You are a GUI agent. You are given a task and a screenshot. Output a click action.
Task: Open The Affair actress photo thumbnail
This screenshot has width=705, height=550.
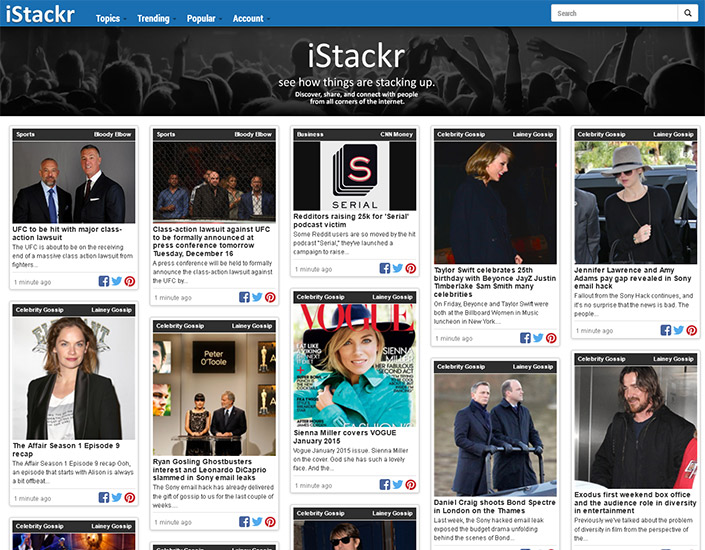(x=74, y=378)
